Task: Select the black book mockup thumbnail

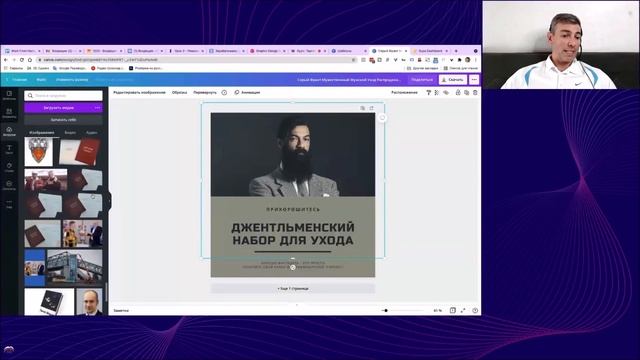Action: click(49, 302)
